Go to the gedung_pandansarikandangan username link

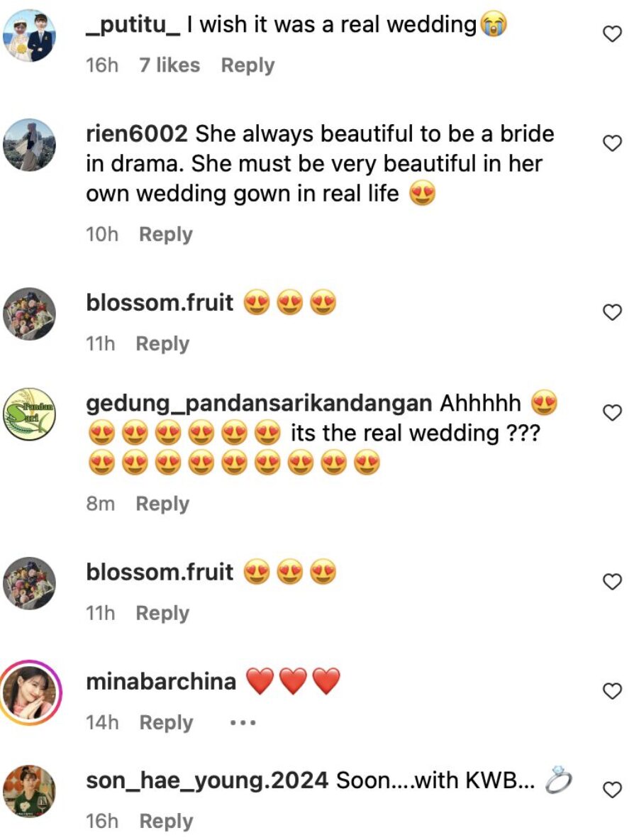pos(258,403)
